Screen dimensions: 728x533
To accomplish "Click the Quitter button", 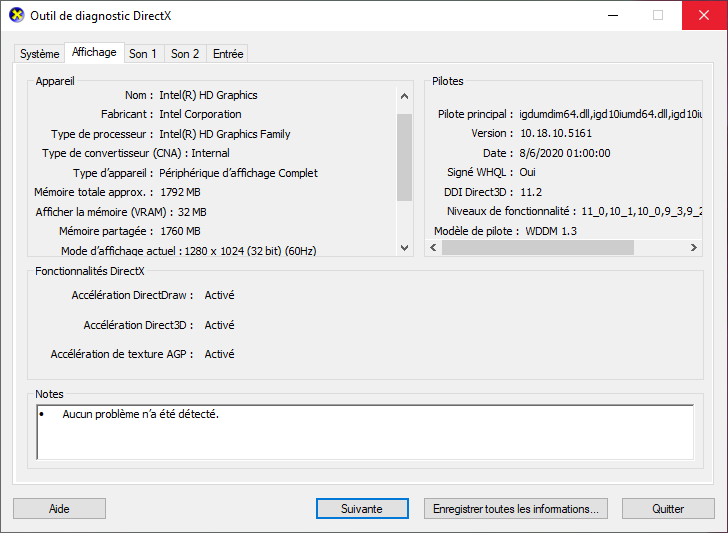I will (668, 509).
